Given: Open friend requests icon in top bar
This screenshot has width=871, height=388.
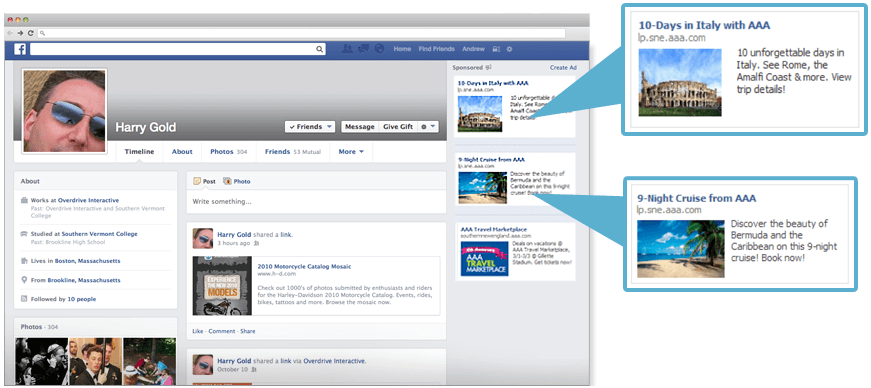Looking at the screenshot, I should point(348,49).
